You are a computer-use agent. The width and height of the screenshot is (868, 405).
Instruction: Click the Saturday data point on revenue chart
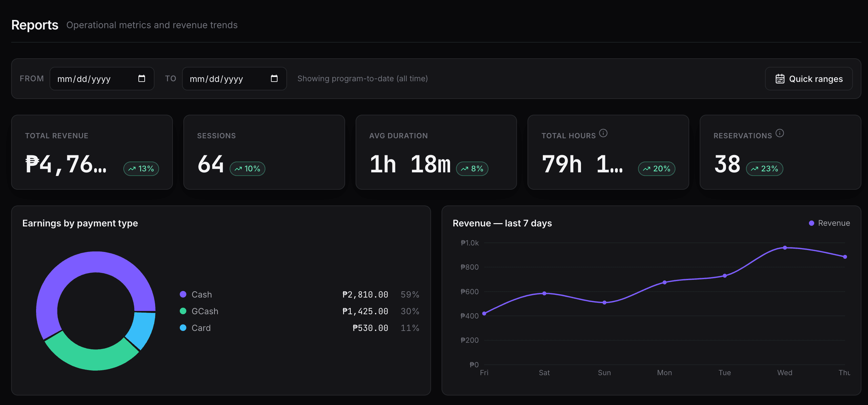pos(544,293)
